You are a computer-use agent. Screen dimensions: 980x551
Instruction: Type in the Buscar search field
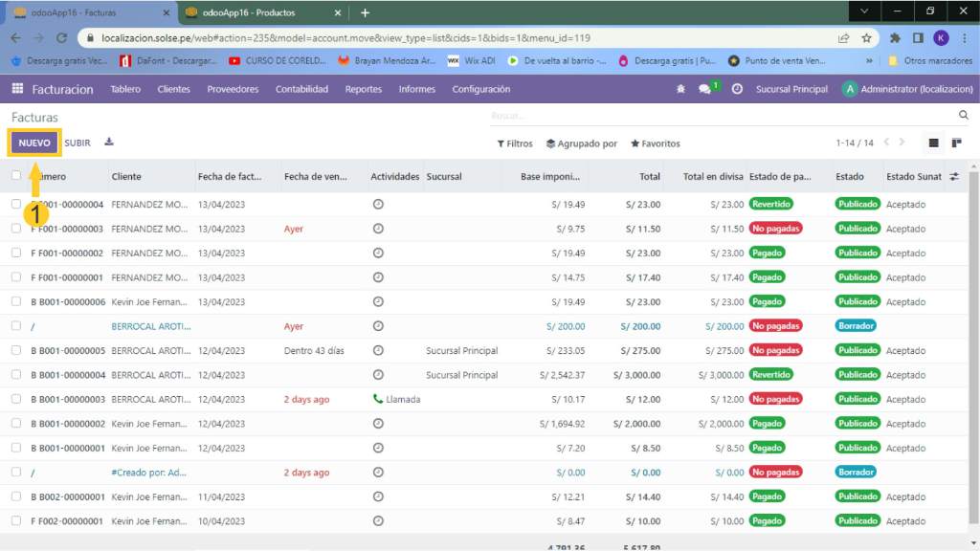click(x=718, y=116)
